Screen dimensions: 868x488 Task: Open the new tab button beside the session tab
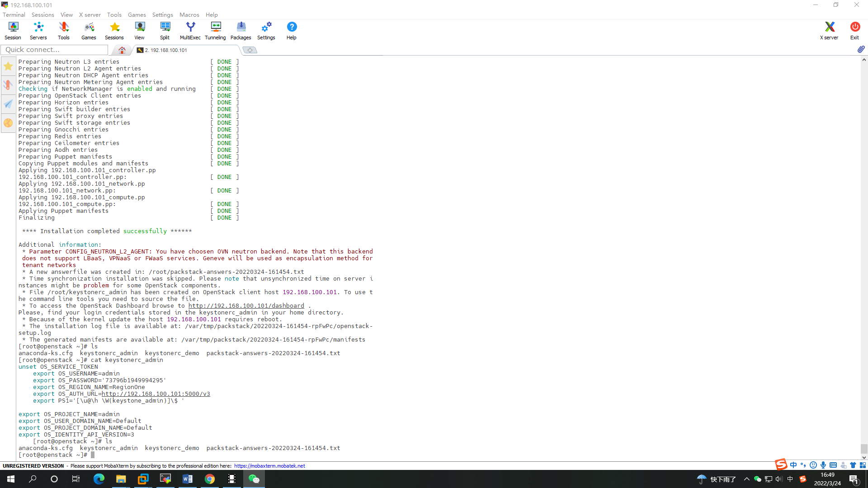(250, 50)
